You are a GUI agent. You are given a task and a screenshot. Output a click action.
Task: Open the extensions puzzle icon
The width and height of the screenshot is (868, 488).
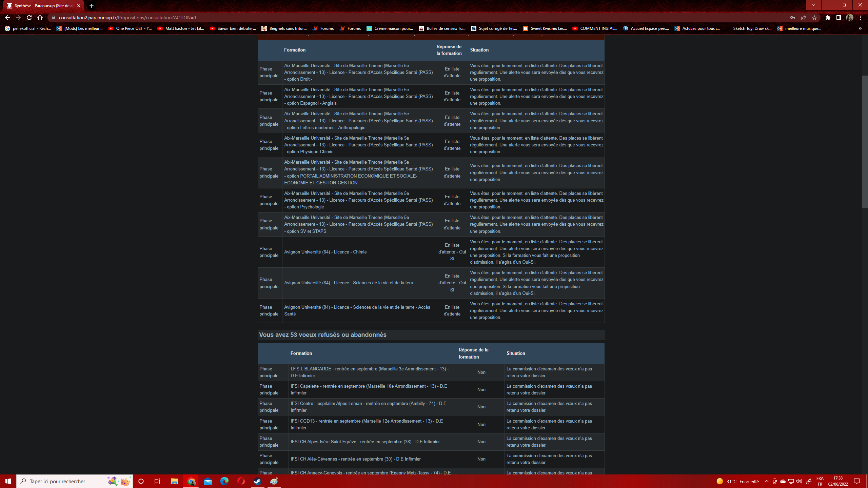click(828, 18)
